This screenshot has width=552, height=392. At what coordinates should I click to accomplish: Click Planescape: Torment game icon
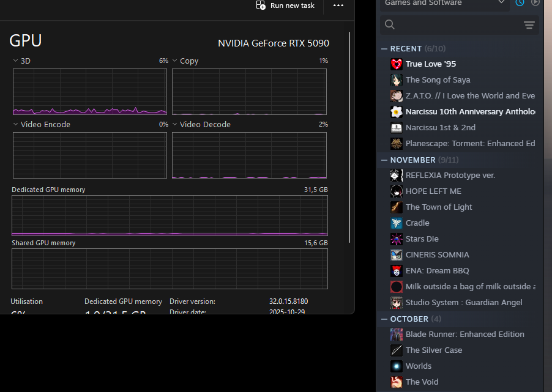[x=397, y=143]
